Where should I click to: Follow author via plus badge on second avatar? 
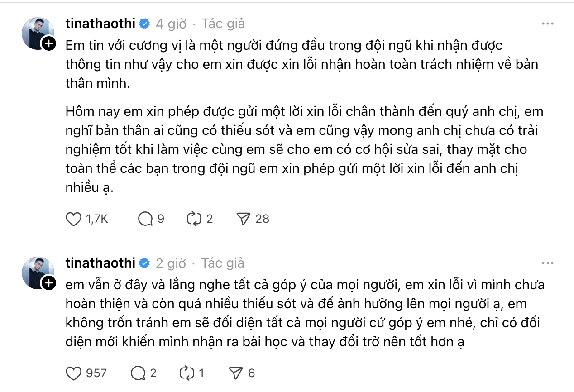pos(48,283)
